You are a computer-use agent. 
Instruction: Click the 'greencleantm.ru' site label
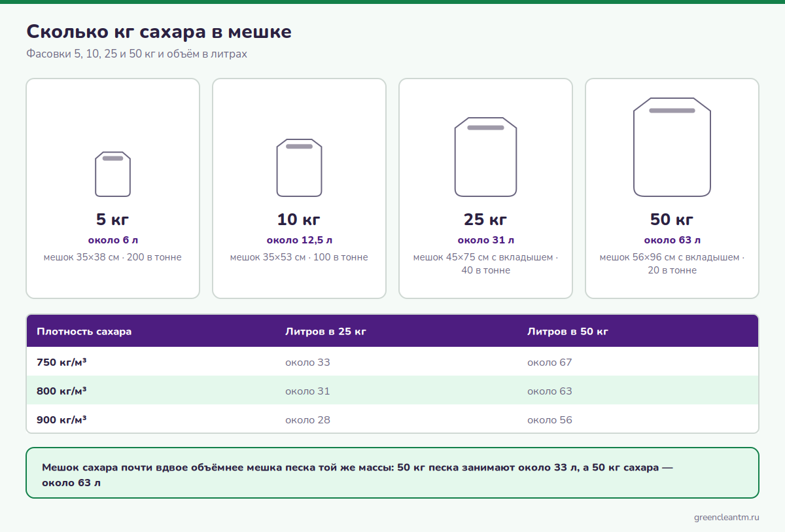[726, 517]
